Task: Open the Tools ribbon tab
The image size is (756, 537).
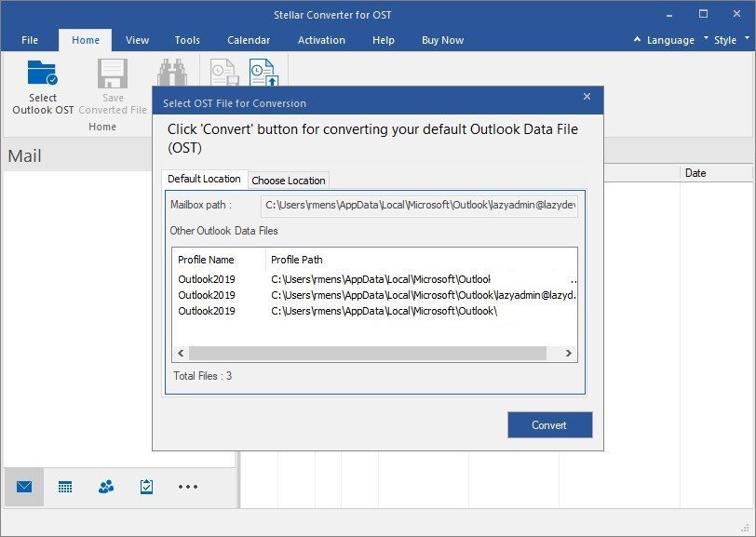Action: coord(187,40)
